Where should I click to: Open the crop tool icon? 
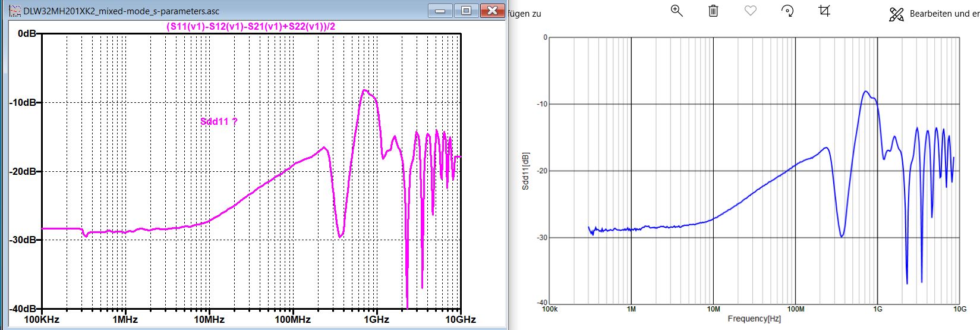click(x=824, y=11)
